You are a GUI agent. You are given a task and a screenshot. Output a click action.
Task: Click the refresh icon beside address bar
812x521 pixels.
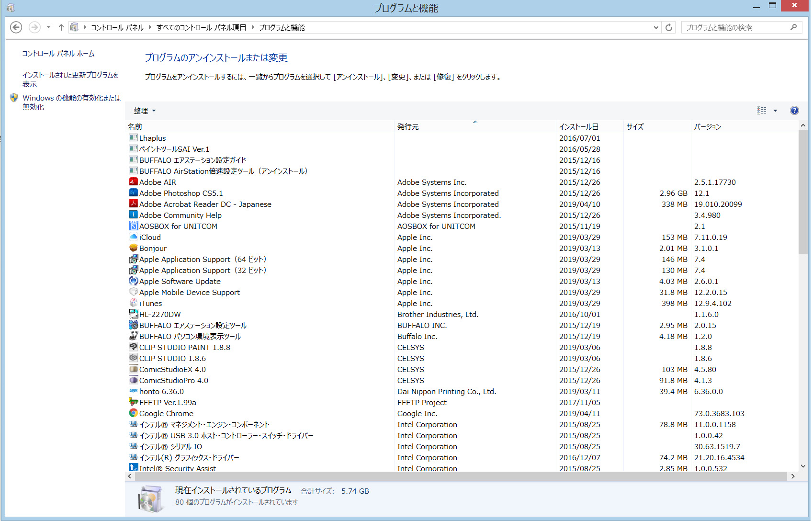669,28
